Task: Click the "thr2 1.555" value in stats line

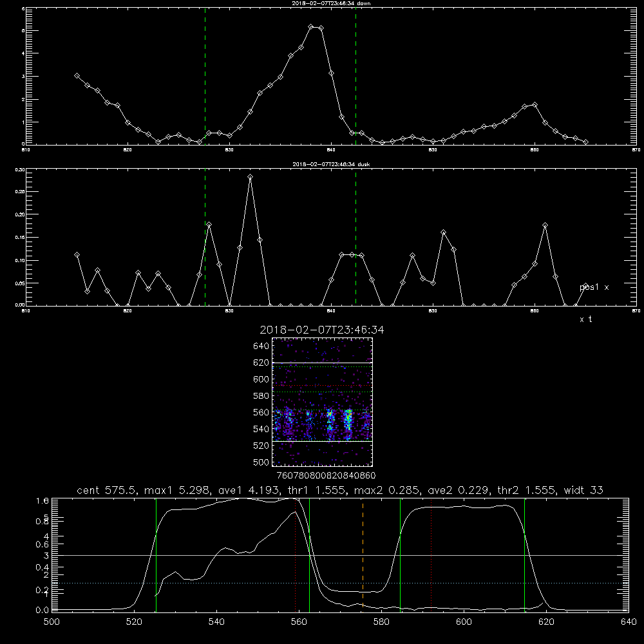Action: coord(527,490)
